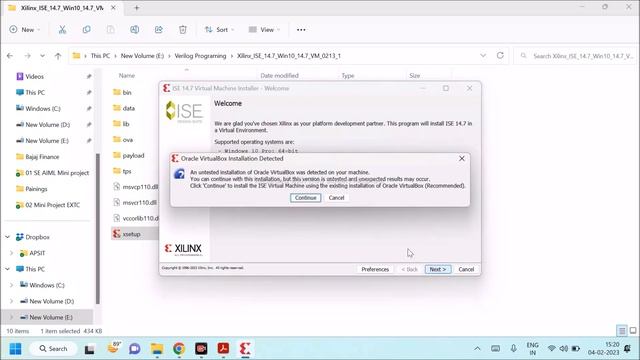This screenshot has height=360, width=640.
Task: Click the Share icon in Explorer toolbar
Action: click(158, 29)
